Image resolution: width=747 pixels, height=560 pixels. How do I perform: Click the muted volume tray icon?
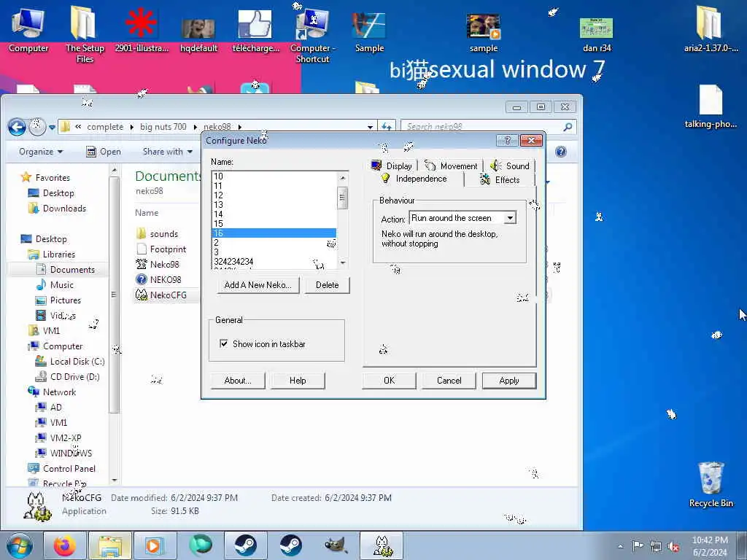click(x=673, y=547)
